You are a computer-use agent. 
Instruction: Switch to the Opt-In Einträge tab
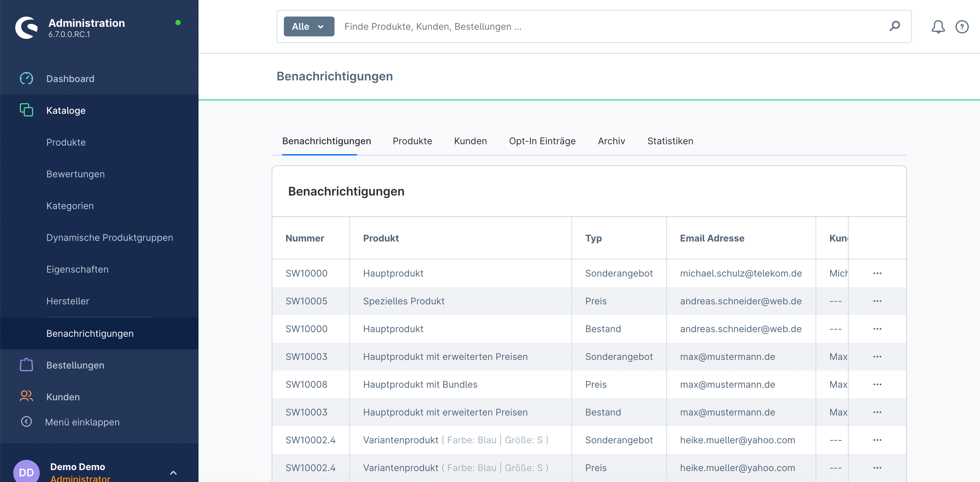tap(542, 141)
